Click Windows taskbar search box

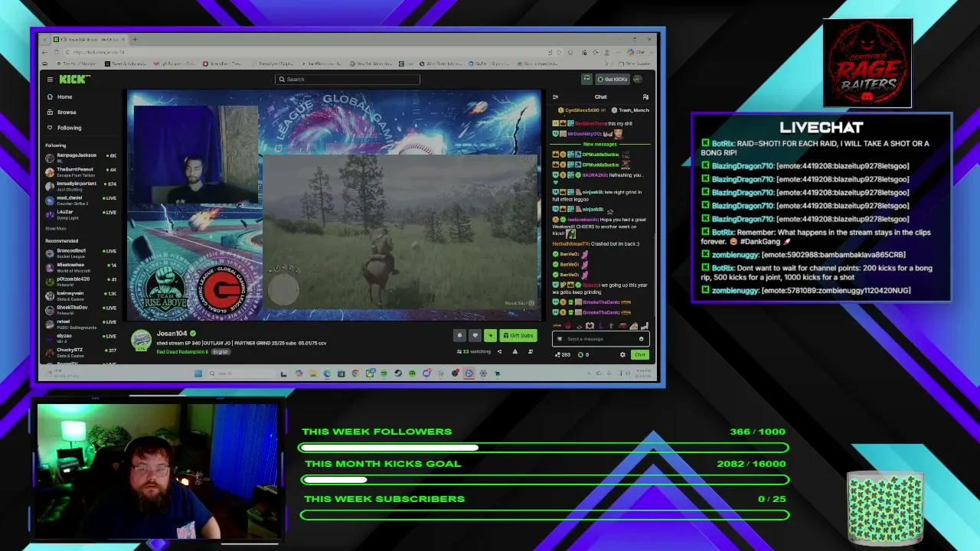tap(241, 373)
